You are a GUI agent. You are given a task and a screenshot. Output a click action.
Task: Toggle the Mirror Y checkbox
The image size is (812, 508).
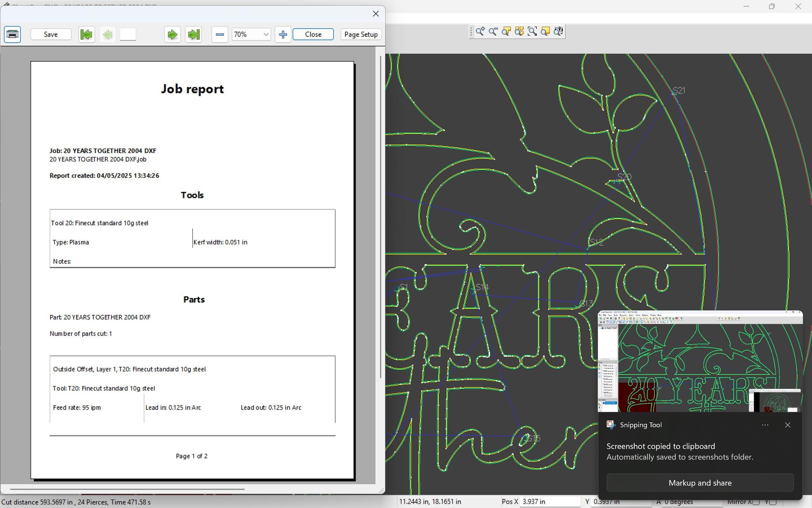(774, 501)
